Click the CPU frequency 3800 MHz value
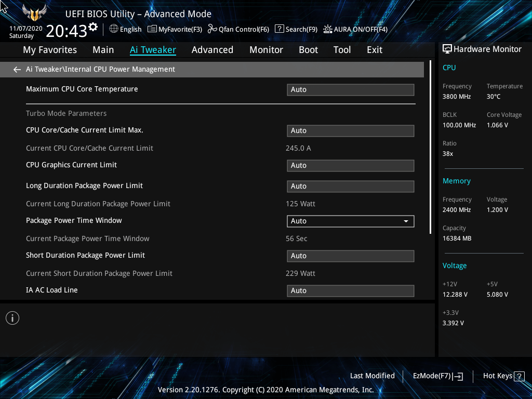 (x=457, y=97)
